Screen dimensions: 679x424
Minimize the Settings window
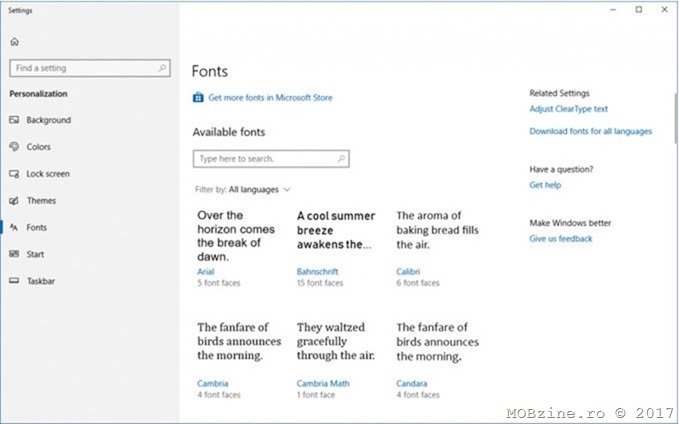pyautogui.click(x=613, y=10)
